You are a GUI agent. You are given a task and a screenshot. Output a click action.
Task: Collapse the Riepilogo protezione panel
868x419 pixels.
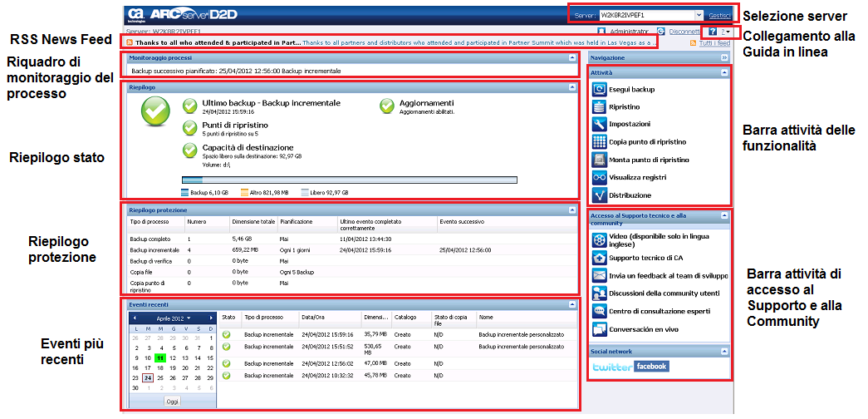pyautogui.click(x=572, y=210)
